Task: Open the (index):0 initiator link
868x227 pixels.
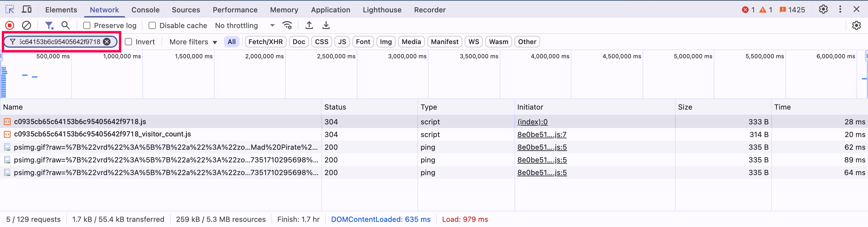Action: pyautogui.click(x=532, y=122)
